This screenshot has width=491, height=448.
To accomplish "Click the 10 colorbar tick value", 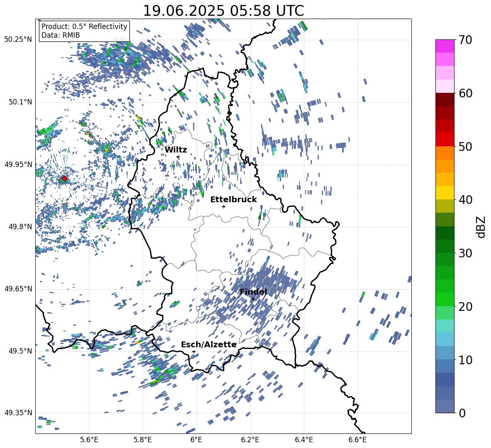I will pyautogui.click(x=465, y=360).
